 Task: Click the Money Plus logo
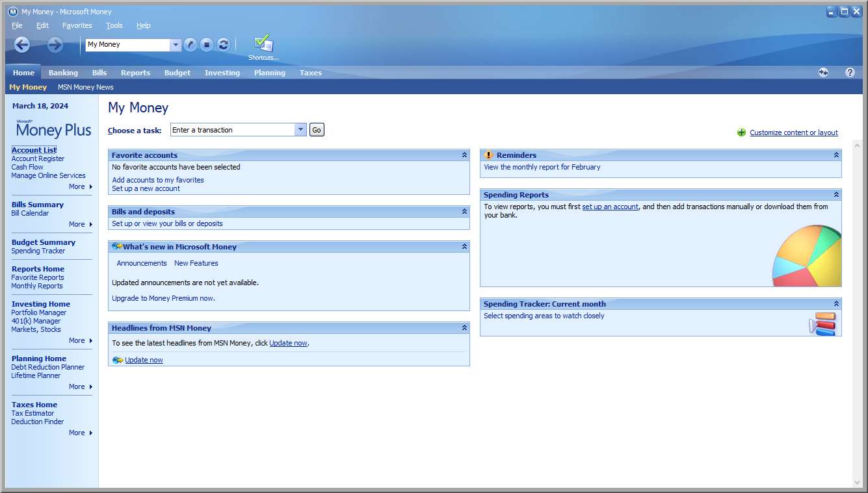[x=53, y=129]
